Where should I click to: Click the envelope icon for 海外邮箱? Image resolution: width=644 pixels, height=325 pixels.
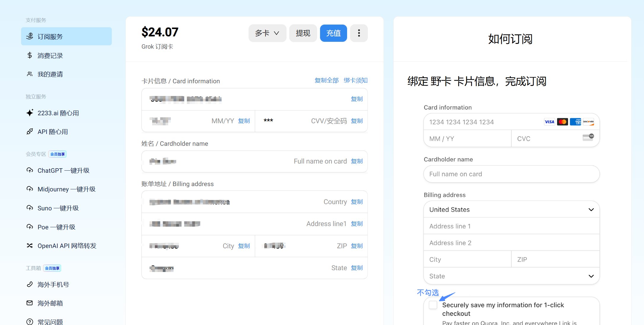30,303
